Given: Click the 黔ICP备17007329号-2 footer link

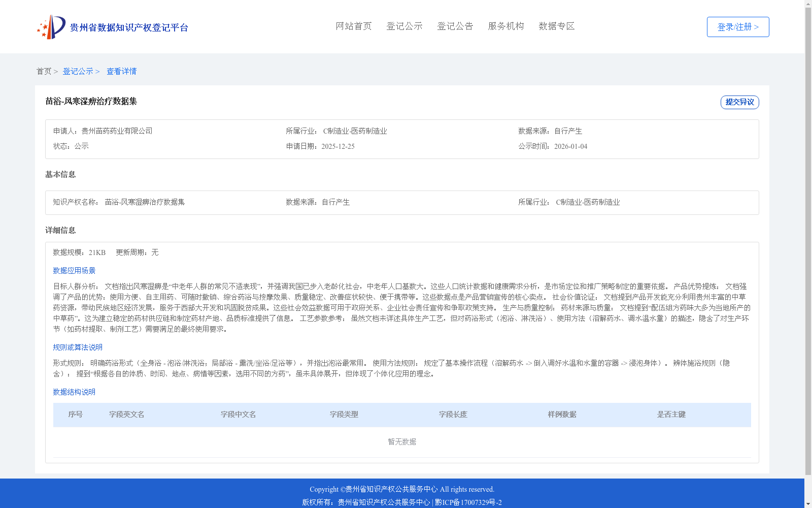Looking at the screenshot, I should coord(468,502).
